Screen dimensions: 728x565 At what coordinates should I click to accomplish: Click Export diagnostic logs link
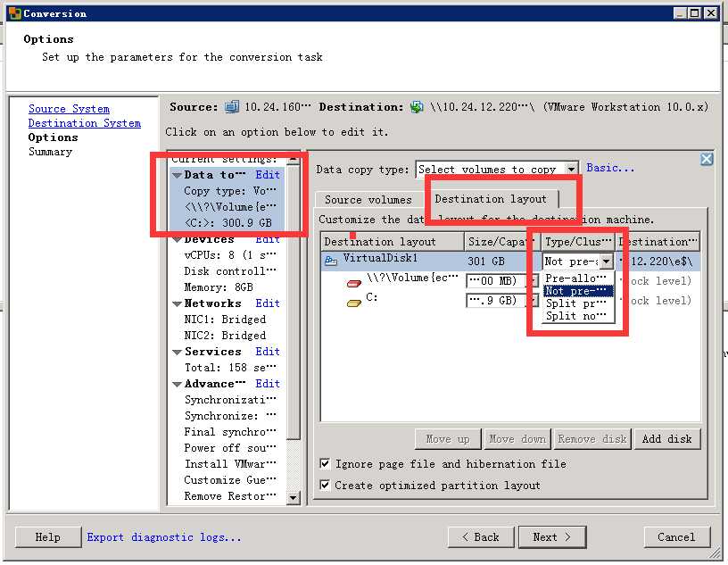(164, 537)
